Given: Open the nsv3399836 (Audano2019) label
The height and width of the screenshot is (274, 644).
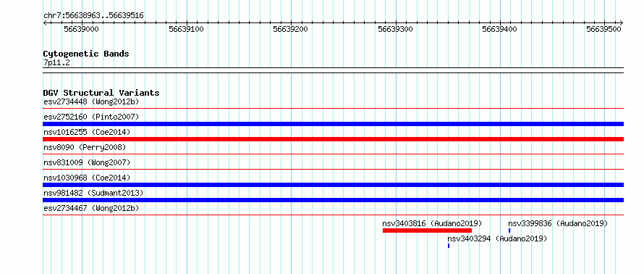Looking at the screenshot, I should pos(558,223).
